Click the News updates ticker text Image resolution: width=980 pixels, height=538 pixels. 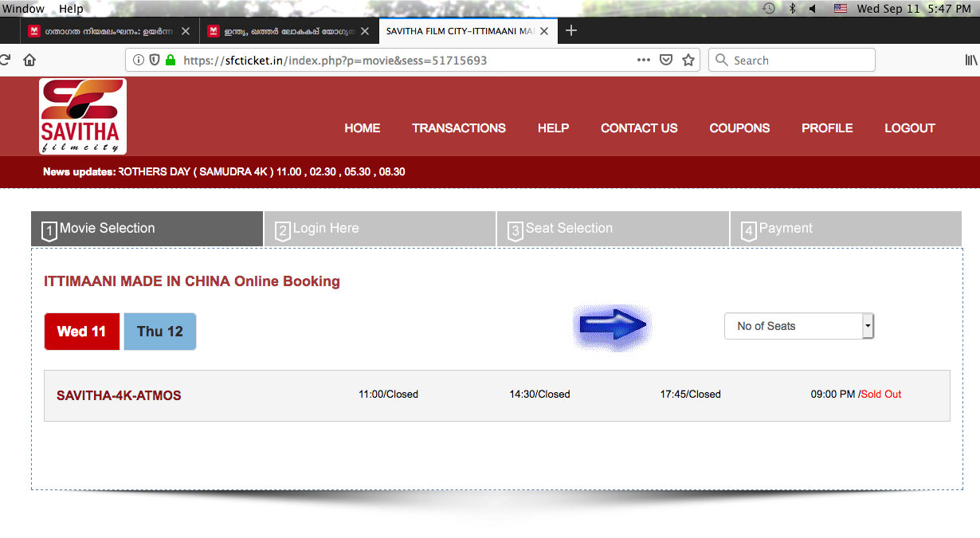pos(224,171)
